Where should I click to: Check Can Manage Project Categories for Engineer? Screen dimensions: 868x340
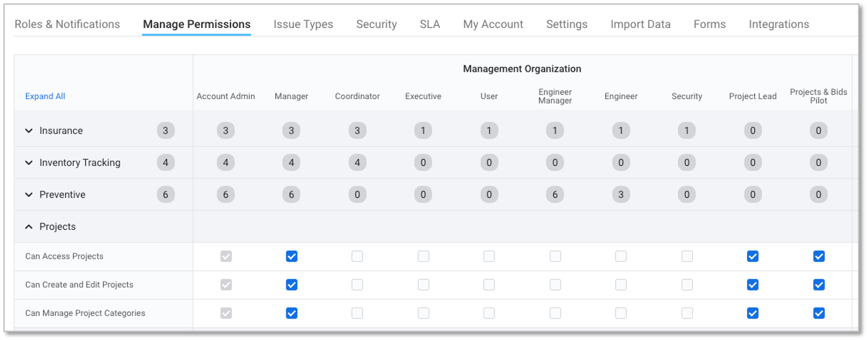point(621,313)
